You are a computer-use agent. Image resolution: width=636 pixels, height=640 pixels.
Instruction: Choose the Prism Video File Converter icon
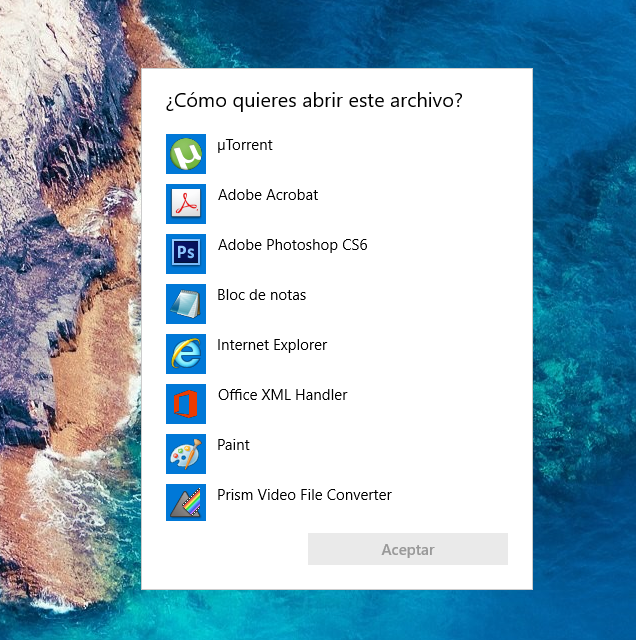[x=186, y=502]
